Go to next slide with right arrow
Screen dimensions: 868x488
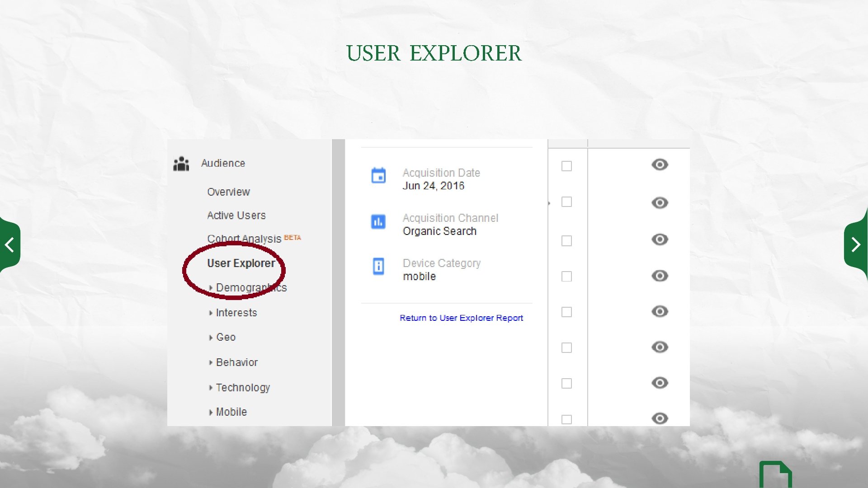click(856, 244)
